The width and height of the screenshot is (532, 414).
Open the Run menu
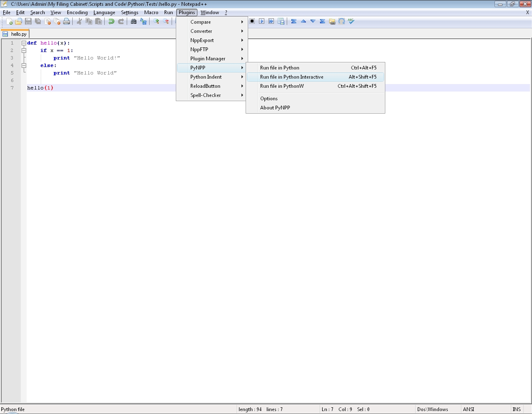click(x=168, y=12)
